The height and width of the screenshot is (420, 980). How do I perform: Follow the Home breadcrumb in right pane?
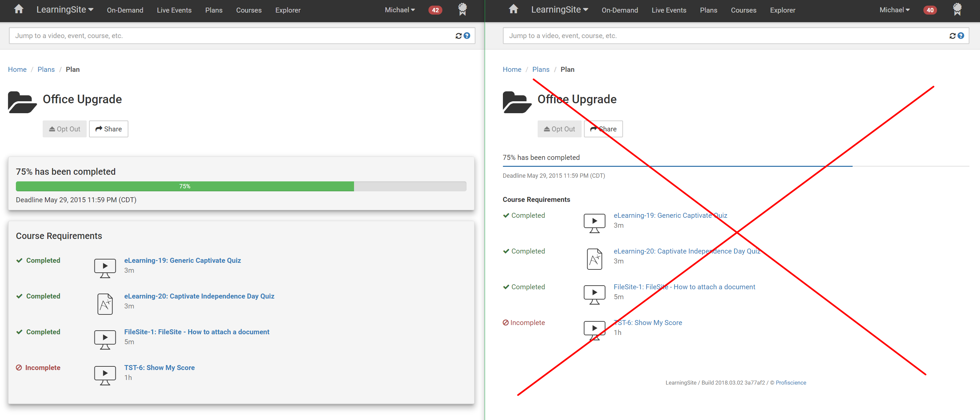512,69
